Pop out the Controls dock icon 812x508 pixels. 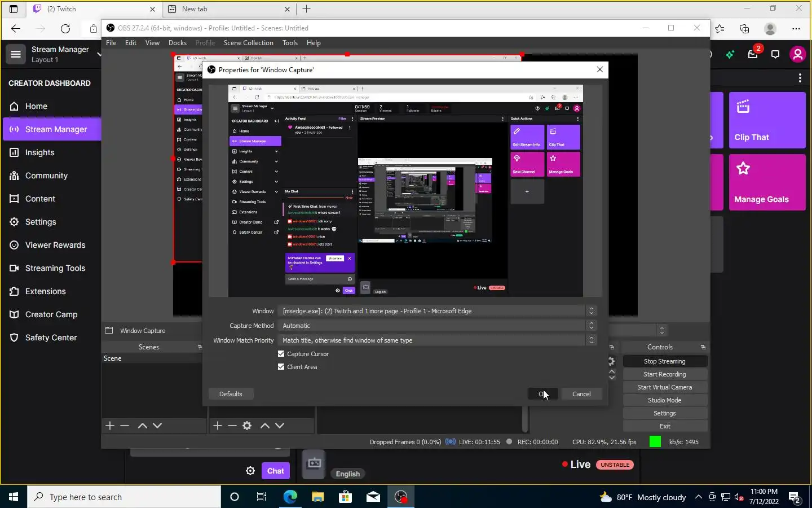point(703,347)
